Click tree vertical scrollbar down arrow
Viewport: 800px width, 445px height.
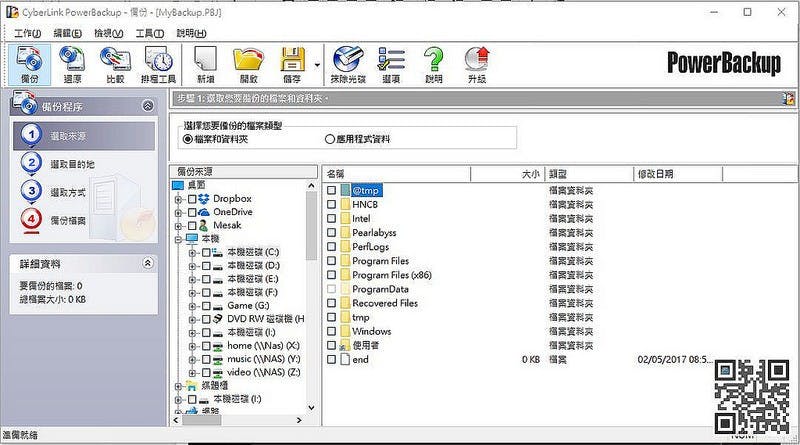pyautogui.click(x=311, y=408)
